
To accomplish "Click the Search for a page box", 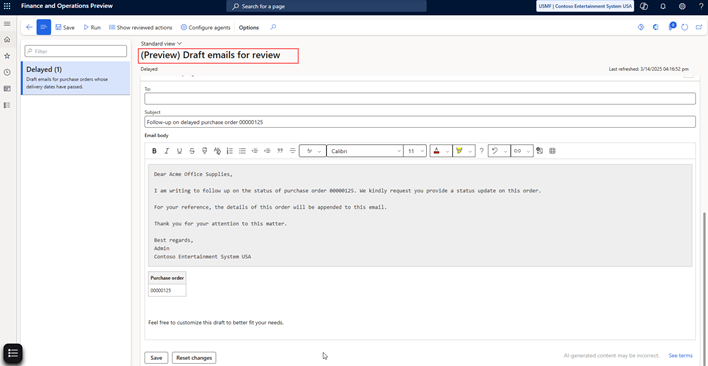I will tap(326, 6).
